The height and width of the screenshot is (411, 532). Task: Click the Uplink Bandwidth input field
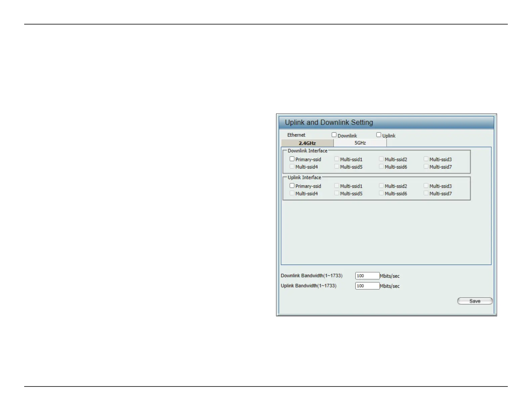point(367,286)
